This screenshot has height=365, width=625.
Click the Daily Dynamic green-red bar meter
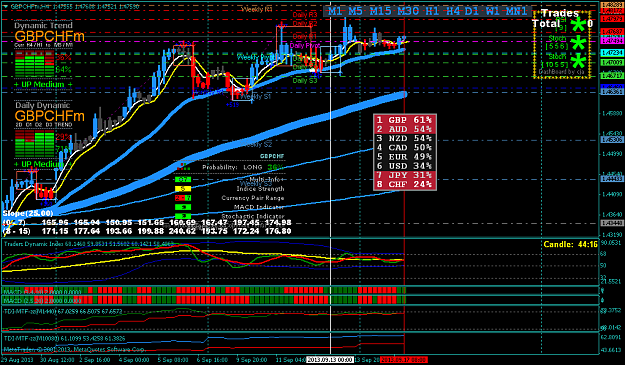pos(34,145)
